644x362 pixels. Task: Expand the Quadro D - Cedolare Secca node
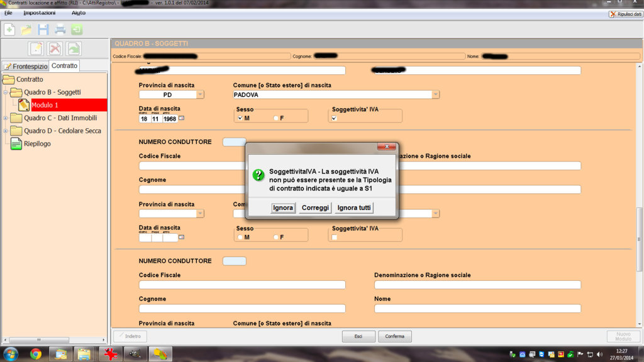[6, 131]
